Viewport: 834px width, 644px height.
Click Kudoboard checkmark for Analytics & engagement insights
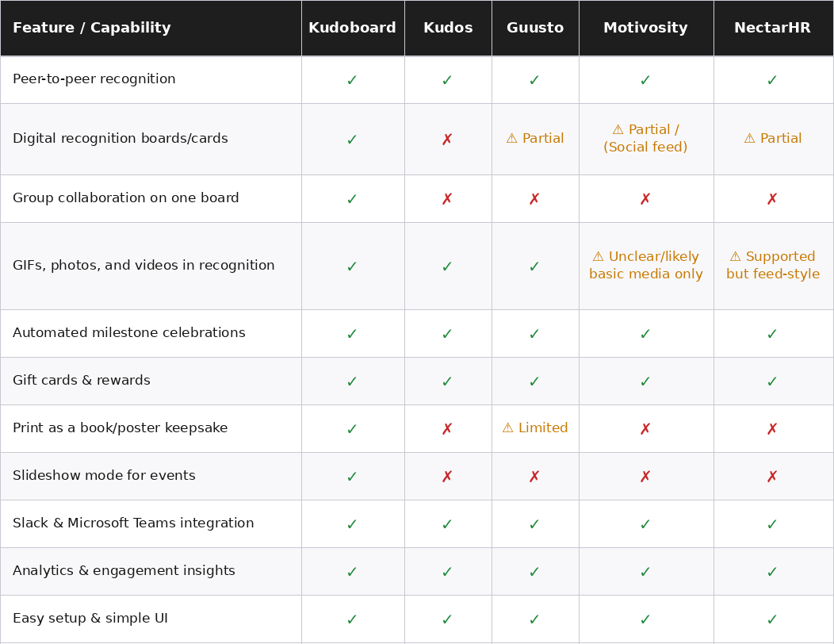coord(352,572)
